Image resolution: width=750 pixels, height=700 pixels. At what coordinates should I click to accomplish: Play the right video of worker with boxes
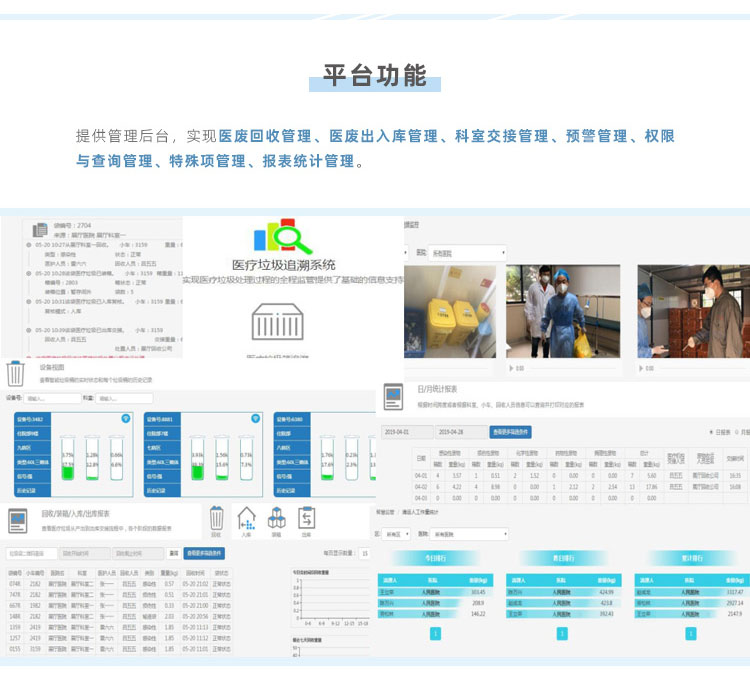pos(641,368)
